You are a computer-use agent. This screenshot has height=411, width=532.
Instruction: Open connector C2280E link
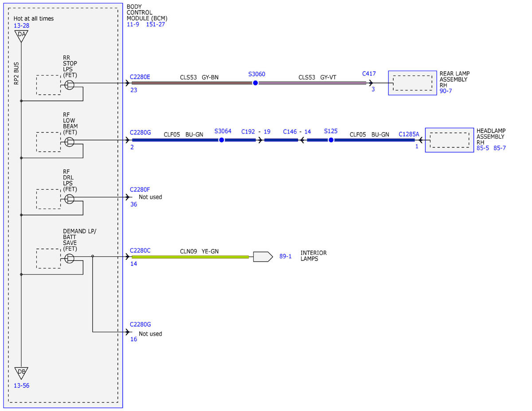coord(140,77)
